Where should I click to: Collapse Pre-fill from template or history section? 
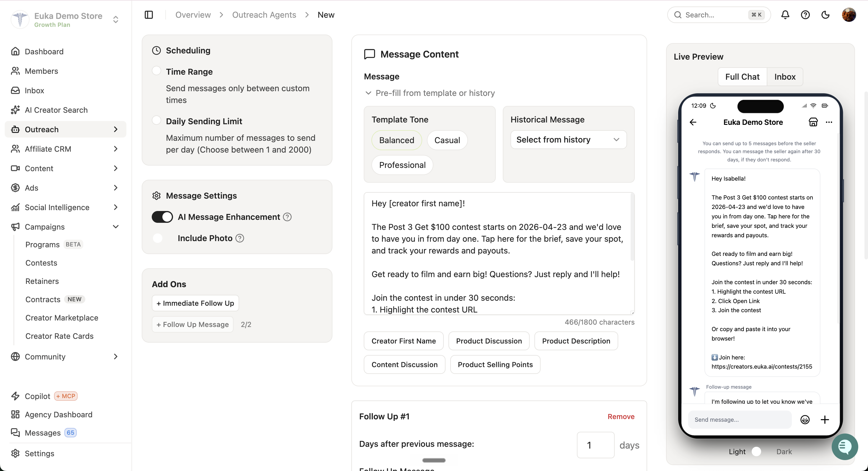[x=429, y=93]
